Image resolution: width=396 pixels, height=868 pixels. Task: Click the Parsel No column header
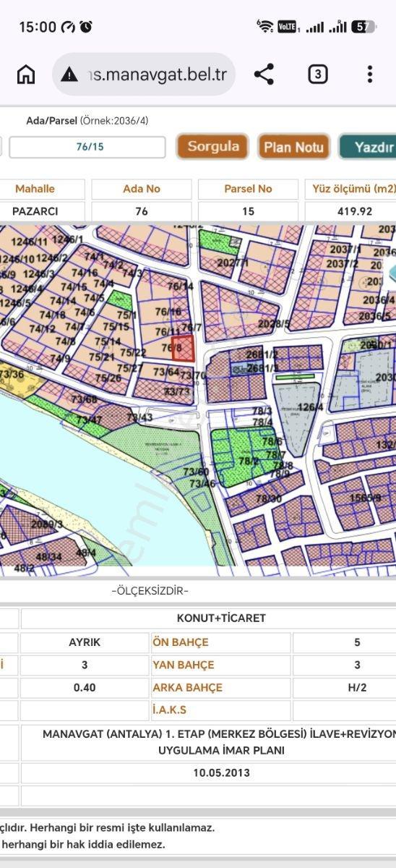[248, 189]
